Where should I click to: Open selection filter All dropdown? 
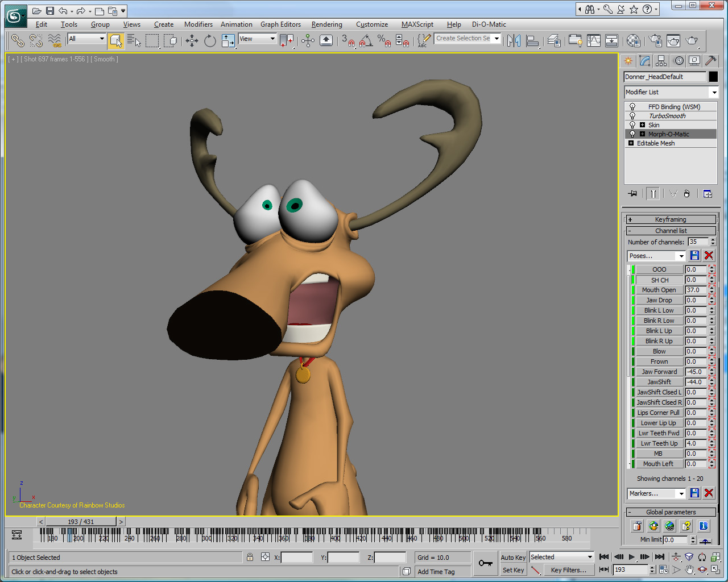coord(86,39)
